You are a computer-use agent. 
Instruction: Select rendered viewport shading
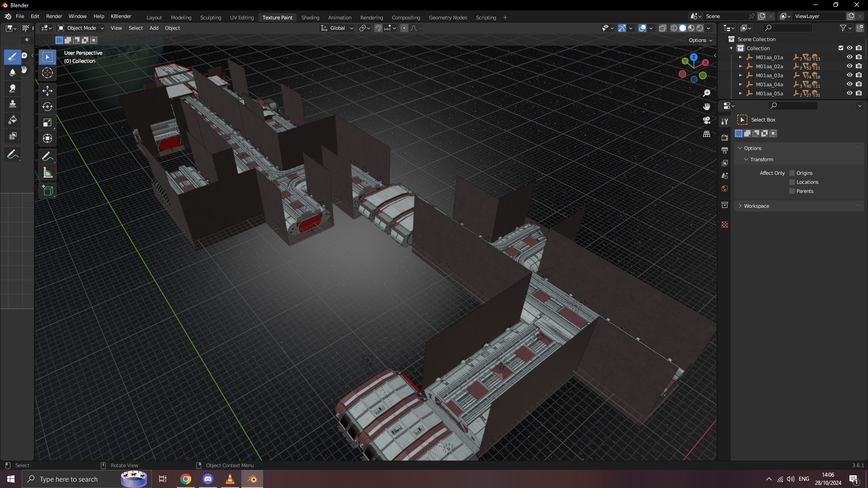coord(700,28)
